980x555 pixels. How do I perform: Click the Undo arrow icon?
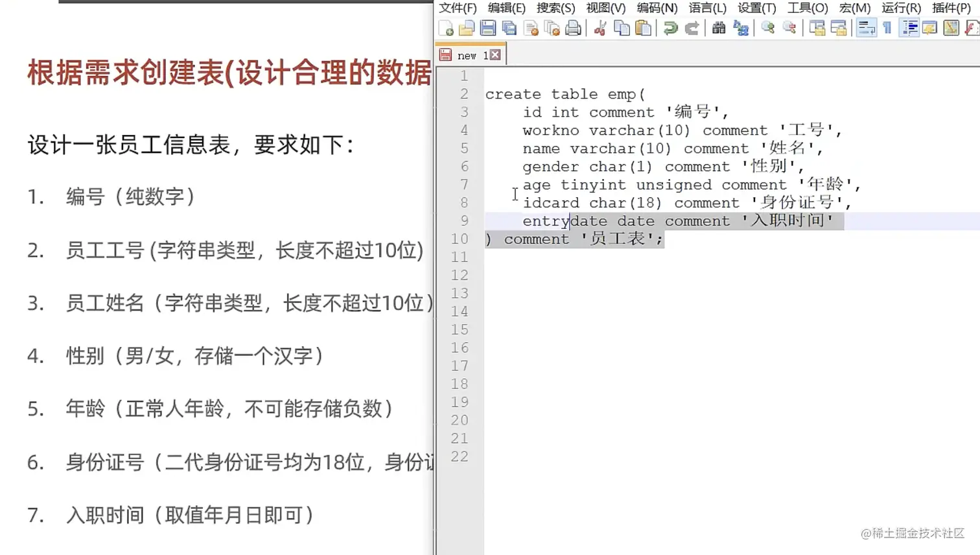tap(671, 28)
